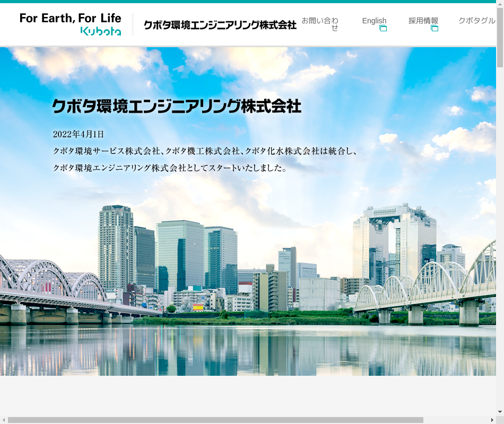This screenshot has height=424, width=504.
Task: Open the クボタ環境エンジニアリング株式会社 header logo link
Action: coord(220,25)
